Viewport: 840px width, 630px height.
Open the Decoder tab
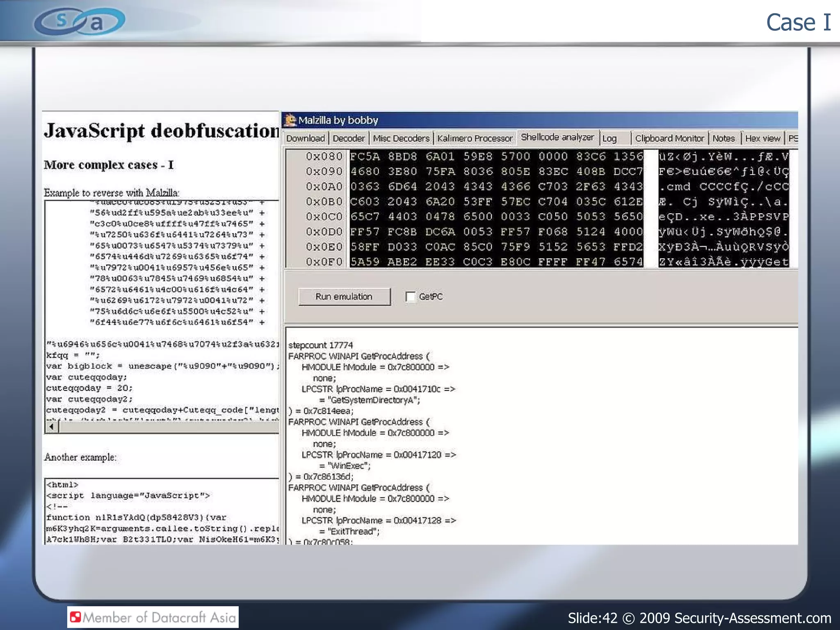348,138
